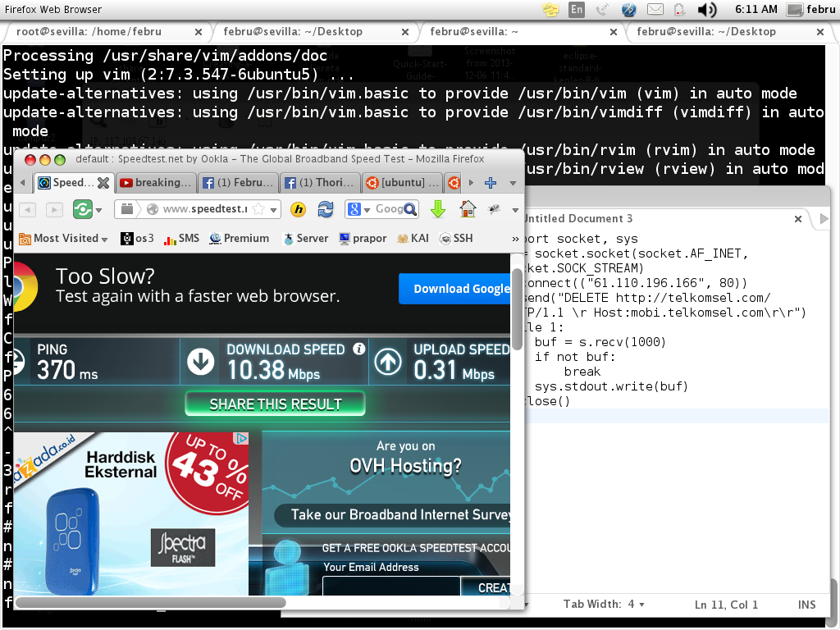Open the SSH bookmark
840x630 pixels.
pyautogui.click(x=456, y=239)
